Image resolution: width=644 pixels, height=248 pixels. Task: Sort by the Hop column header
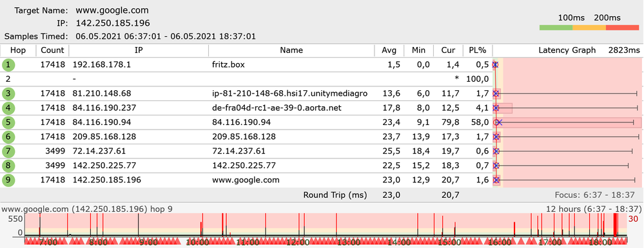[x=17, y=50]
